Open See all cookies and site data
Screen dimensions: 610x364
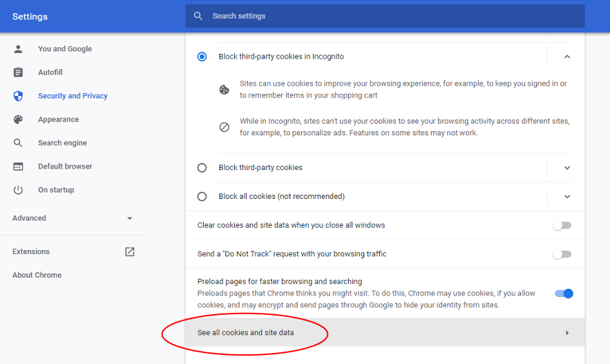click(384, 333)
